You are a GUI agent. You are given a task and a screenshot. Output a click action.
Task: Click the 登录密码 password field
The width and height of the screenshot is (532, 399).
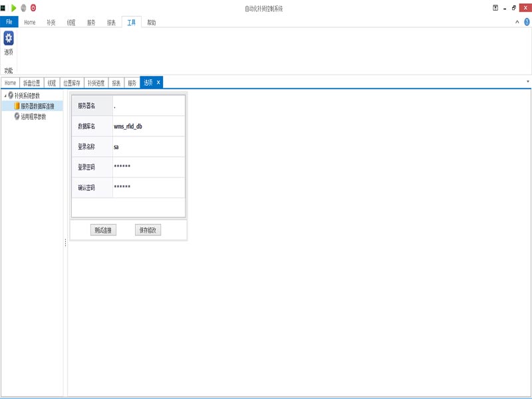148,167
